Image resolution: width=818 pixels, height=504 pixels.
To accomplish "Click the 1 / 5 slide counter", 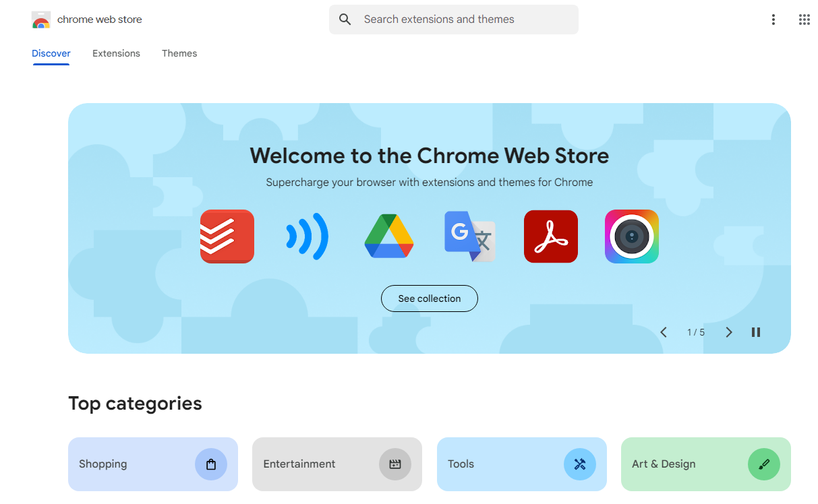I will 696,332.
